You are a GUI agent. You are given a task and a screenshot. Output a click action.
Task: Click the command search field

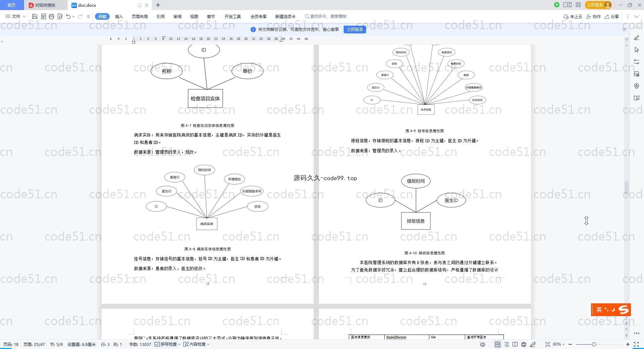326,16
